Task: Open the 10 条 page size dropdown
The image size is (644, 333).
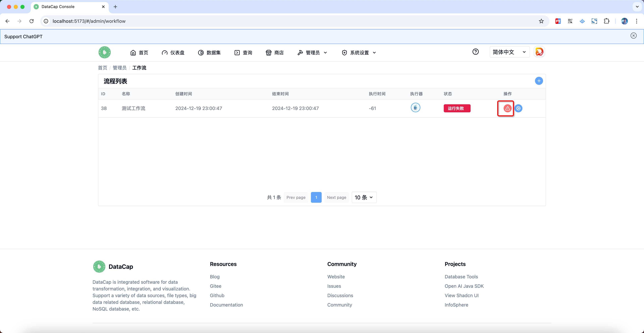Action: (x=364, y=197)
